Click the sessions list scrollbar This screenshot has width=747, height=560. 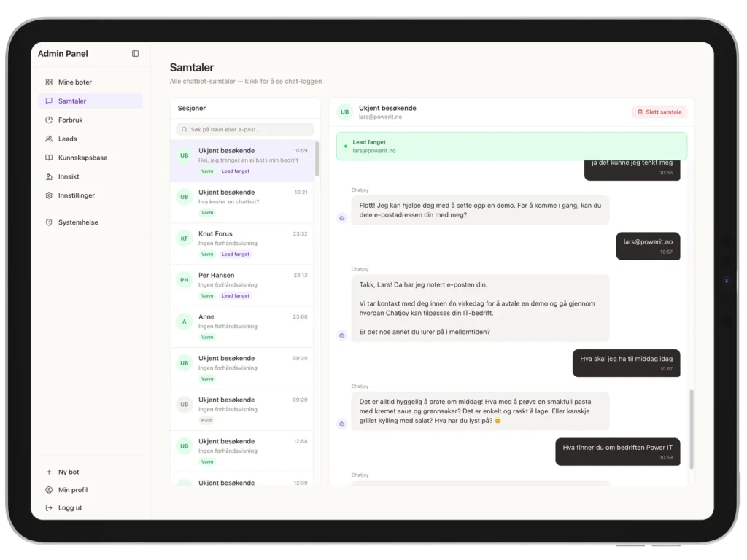click(x=317, y=159)
